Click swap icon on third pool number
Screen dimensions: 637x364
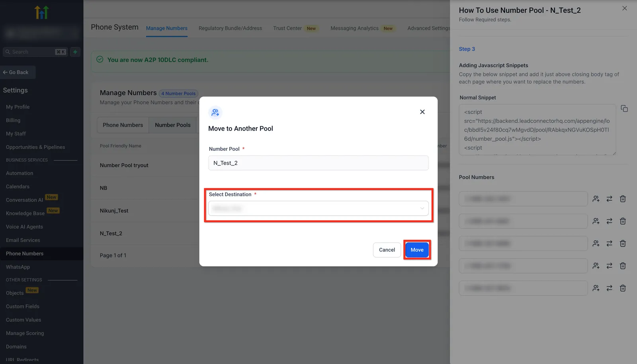pyautogui.click(x=610, y=243)
